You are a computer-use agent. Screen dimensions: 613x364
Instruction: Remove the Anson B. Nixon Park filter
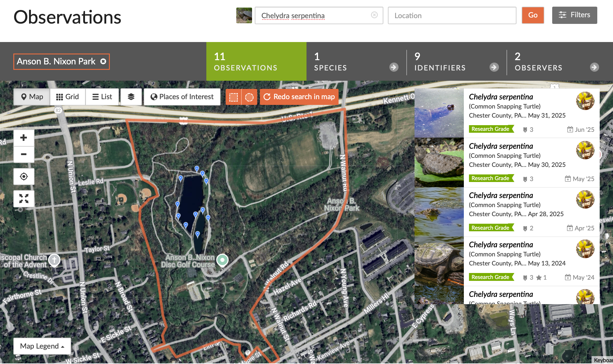pos(103,61)
